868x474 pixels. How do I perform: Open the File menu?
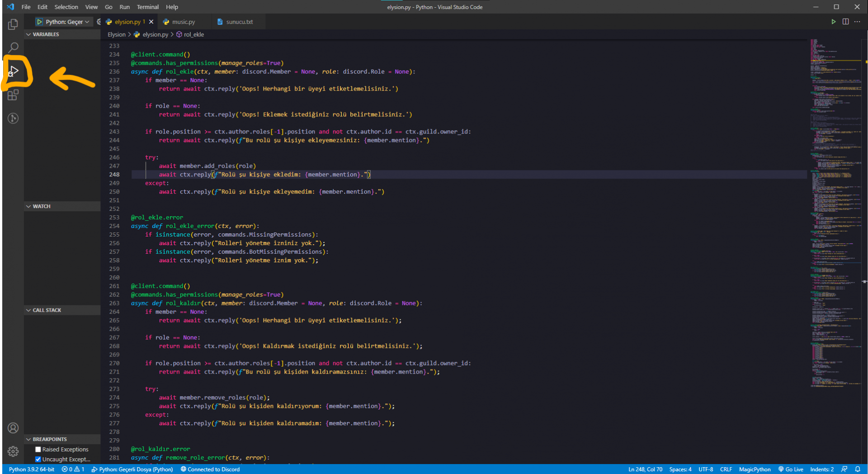click(26, 7)
